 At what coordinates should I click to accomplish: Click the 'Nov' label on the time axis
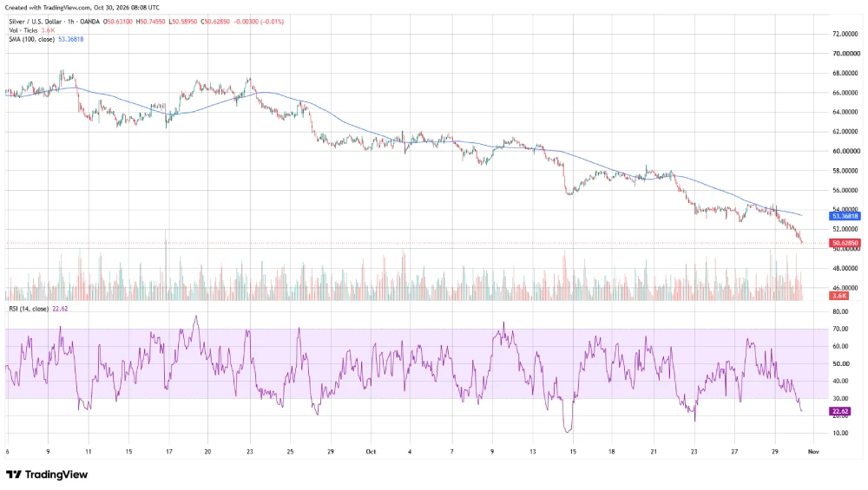click(x=813, y=452)
